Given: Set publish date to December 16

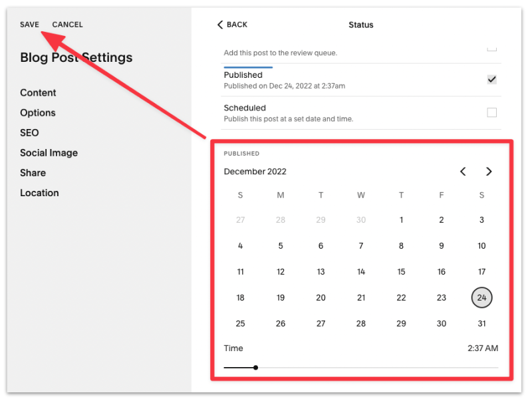Looking at the screenshot, I should pyautogui.click(x=442, y=272).
